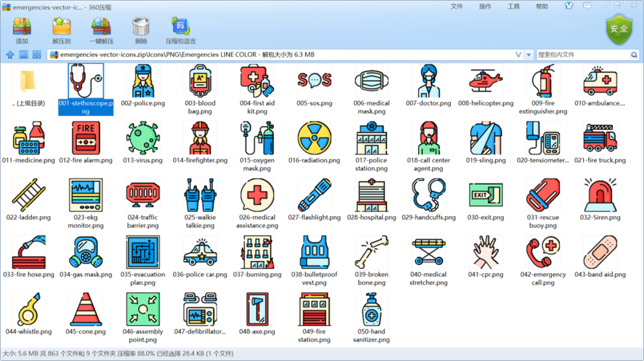Select 001-stethoscope.png file
Viewport: 644px width, 361px height.
click(86, 89)
